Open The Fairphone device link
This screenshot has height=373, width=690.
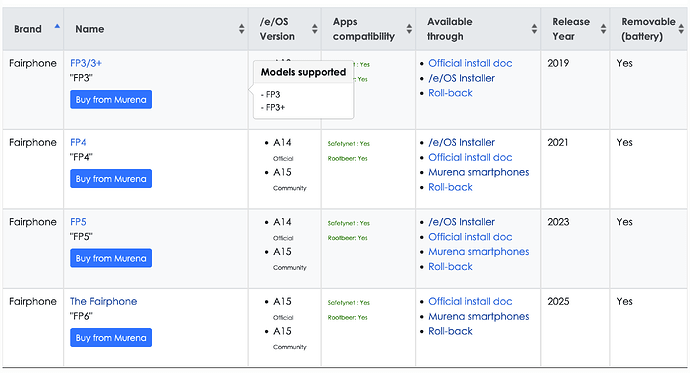click(103, 301)
